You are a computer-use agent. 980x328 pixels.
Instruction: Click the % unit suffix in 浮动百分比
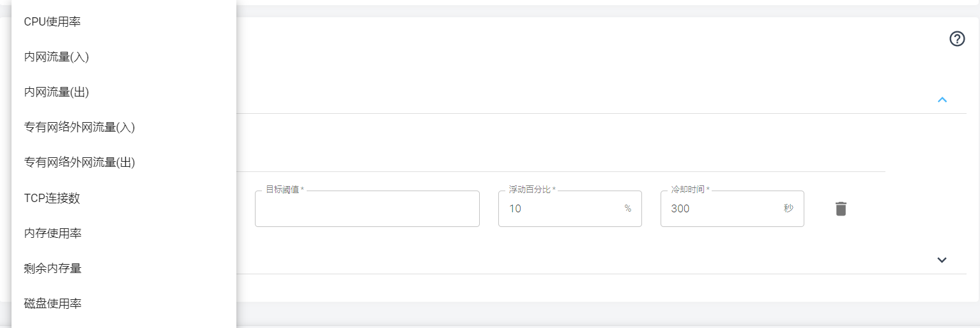coord(628,208)
